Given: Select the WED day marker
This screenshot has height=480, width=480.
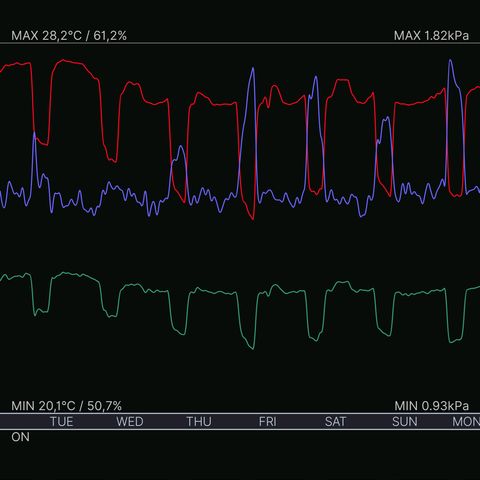Looking at the screenshot, I should click(x=130, y=422).
